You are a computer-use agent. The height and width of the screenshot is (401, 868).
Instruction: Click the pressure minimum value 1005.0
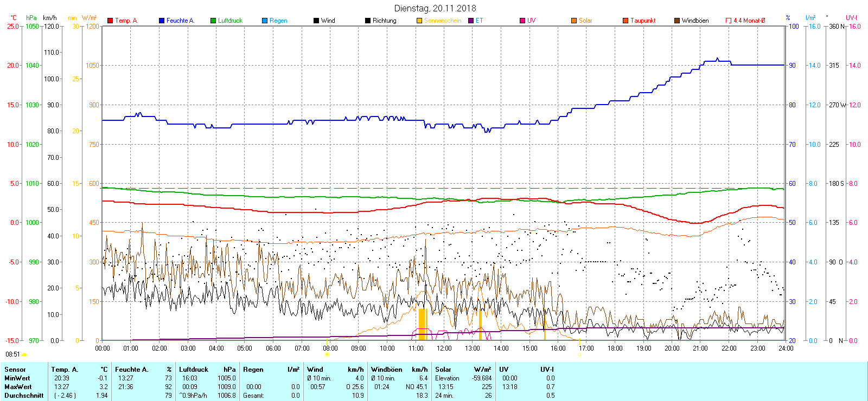(227, 378)
